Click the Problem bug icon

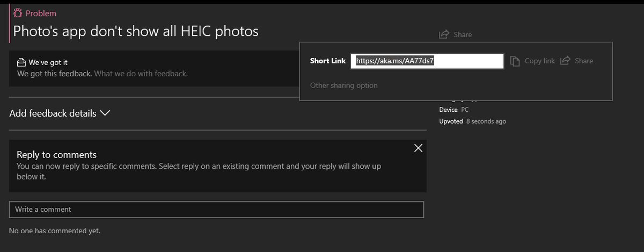click(x=18, y=13)
